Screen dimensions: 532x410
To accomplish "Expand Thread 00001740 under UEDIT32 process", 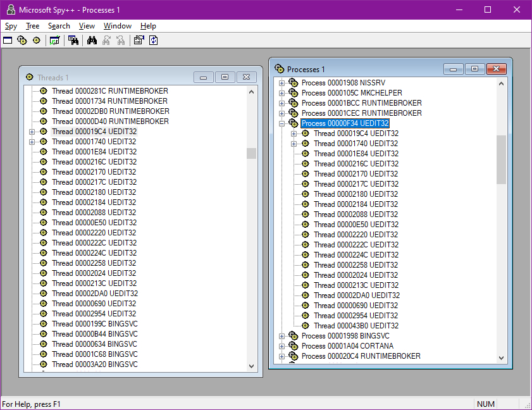I will click(294, 144).
